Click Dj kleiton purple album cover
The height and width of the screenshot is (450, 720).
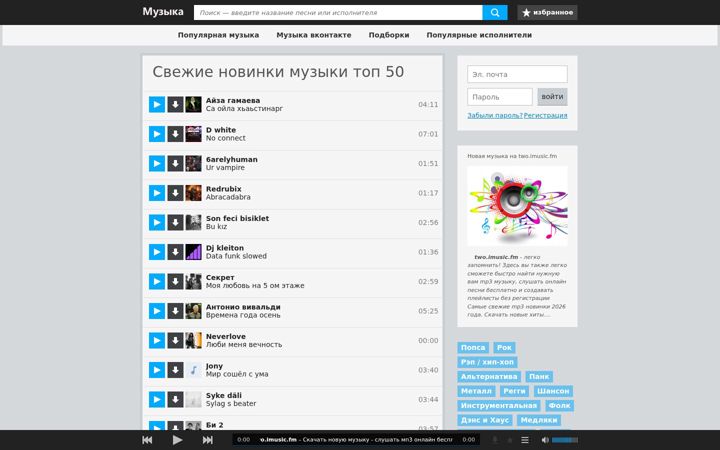tap(193, 252)
